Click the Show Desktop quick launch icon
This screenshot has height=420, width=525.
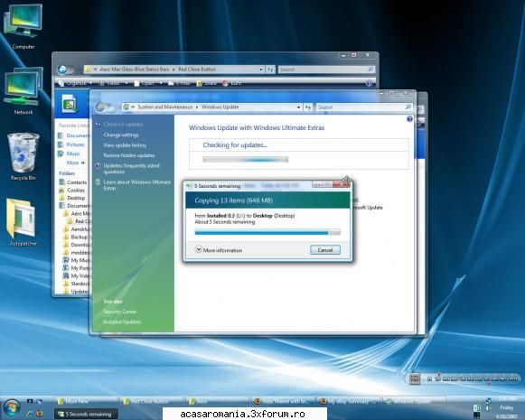pyautogui.click(x=30, y=401)
